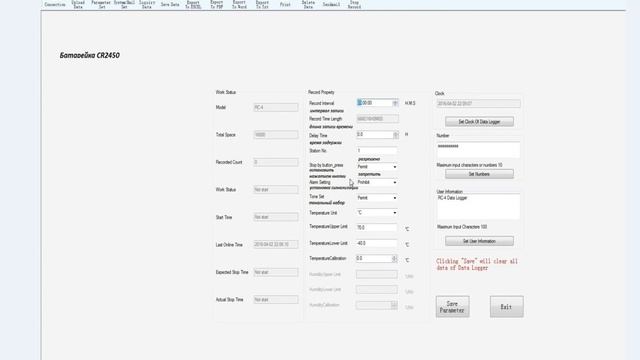The height and width of the screenshot is (360, 640).
Task: Click the Temperature Upper Limit field
Action: (x=376, y=228)
